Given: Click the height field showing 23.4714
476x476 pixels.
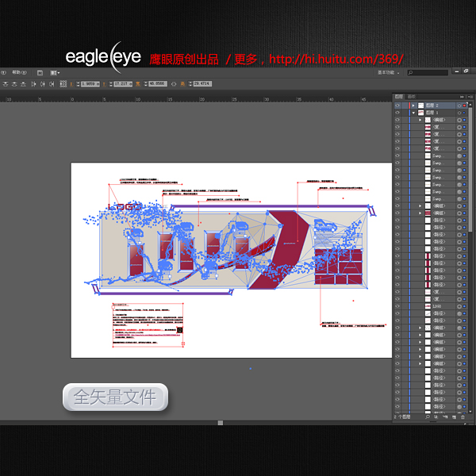Looking at the screenshot, I should pos(202,84).
